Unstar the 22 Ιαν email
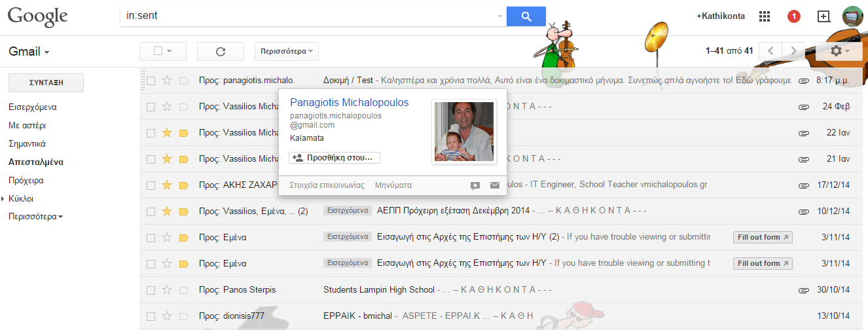The height and width of the screenshot is (330, 868). [x=167, y=133]
